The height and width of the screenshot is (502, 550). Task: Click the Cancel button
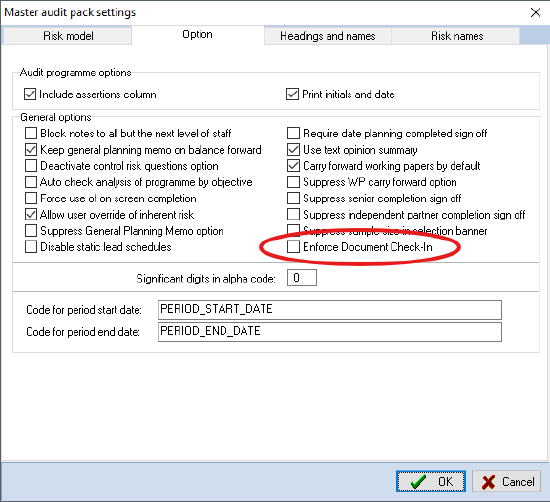pyautogui.click(x=507, y=481)
